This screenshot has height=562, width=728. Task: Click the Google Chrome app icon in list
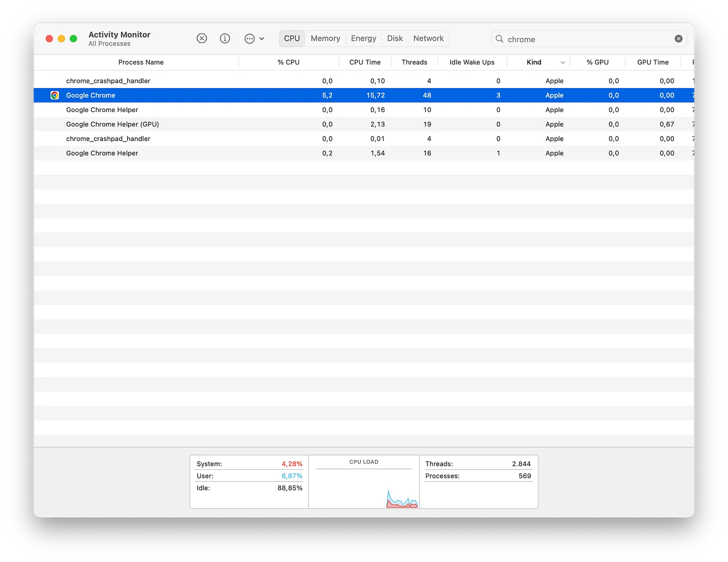(55, 95)
